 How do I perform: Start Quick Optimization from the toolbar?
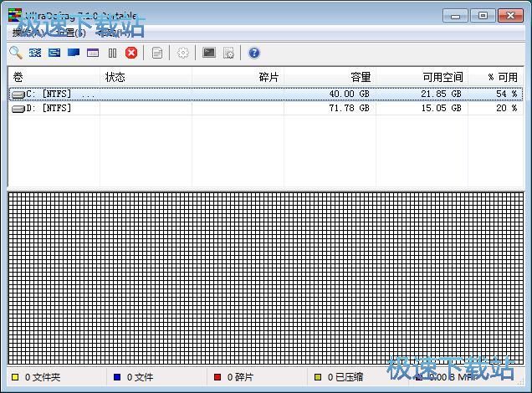pos(54,53)
